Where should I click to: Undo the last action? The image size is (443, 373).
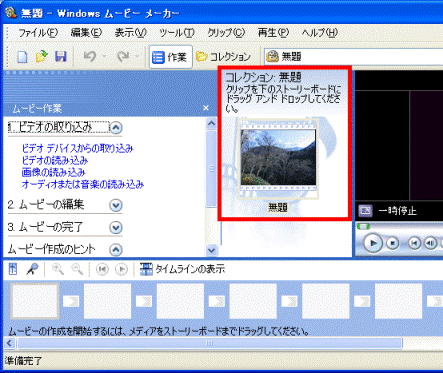click(x=89, y=57)
